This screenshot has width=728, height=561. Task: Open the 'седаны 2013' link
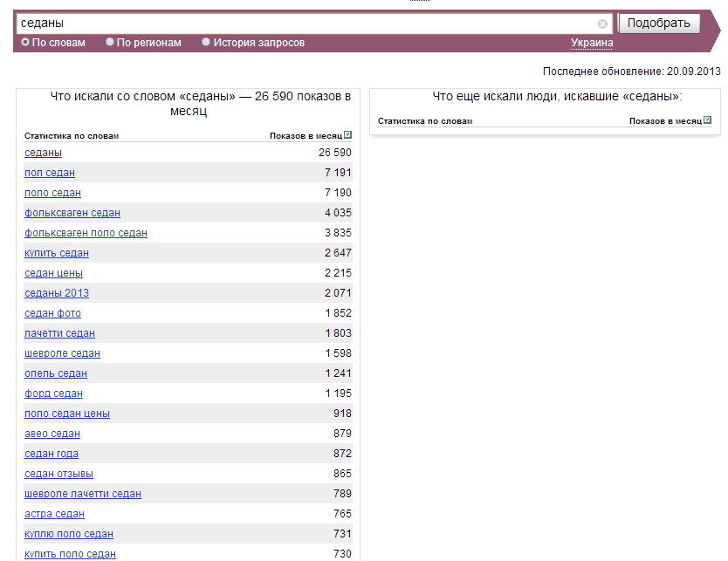pos(57,293)
